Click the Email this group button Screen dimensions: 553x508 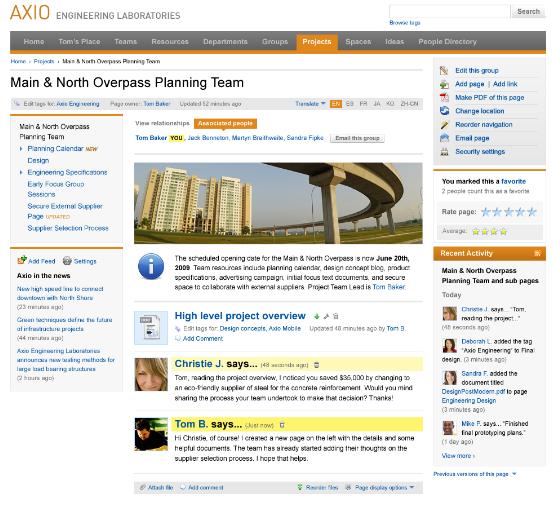coord(357,138)
